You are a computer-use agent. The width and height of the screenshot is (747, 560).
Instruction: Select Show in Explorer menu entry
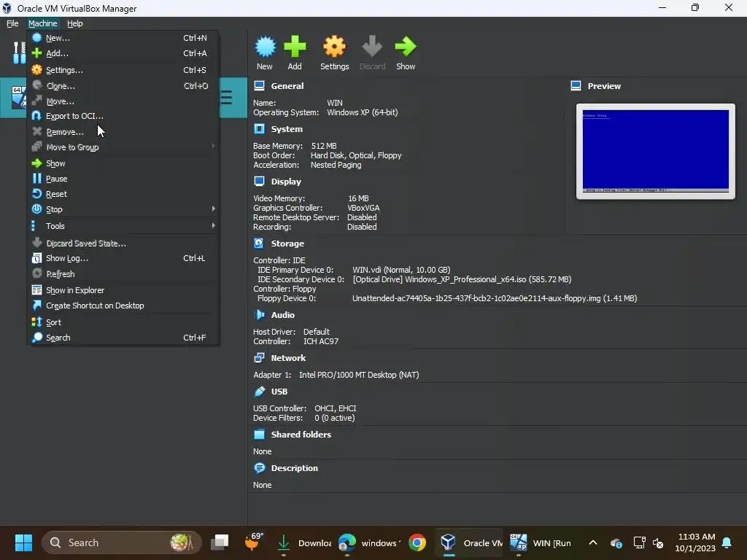tap(123, 290)
